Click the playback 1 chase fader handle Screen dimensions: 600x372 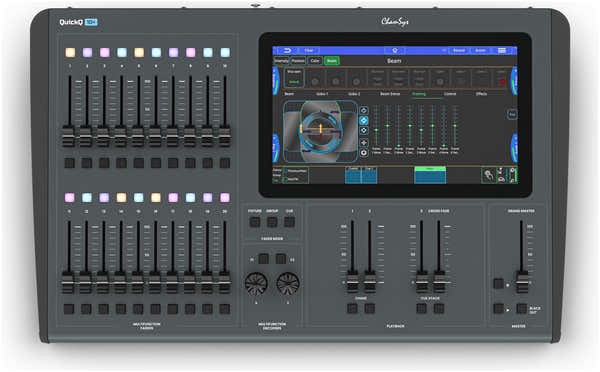point(352,282)
